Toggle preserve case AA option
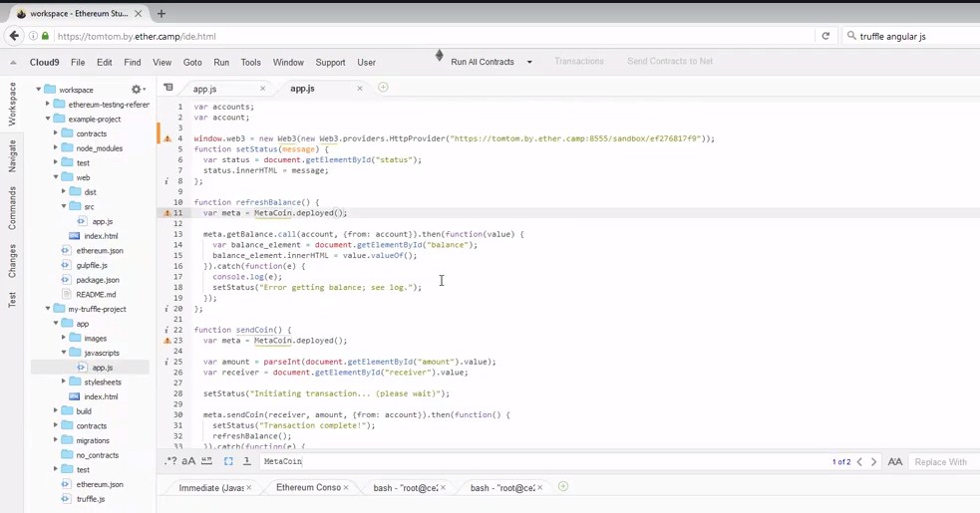Image resolution: width=980 pixels, height=513 pixels. [x=895, y=462]
